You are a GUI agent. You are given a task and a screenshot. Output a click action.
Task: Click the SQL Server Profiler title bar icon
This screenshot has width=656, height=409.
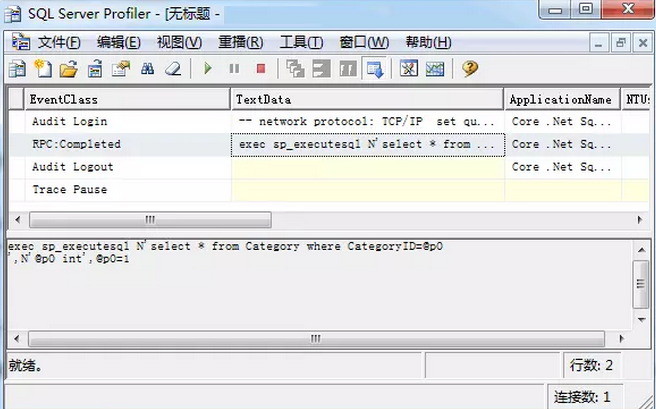pos(13,14)
